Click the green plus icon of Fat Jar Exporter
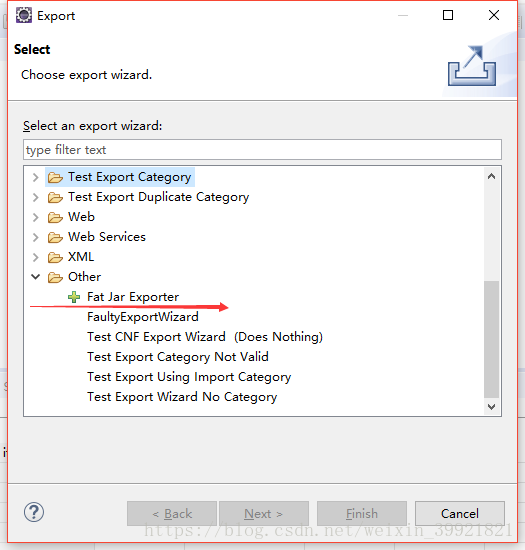Screen dimensions: 525x550 (74, 297)
